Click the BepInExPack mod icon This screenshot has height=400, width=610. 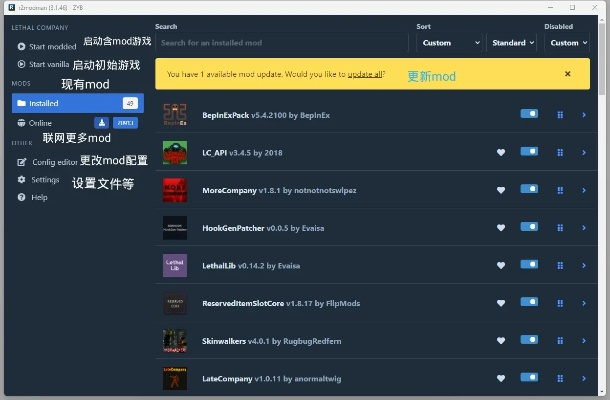click(175, 115)
